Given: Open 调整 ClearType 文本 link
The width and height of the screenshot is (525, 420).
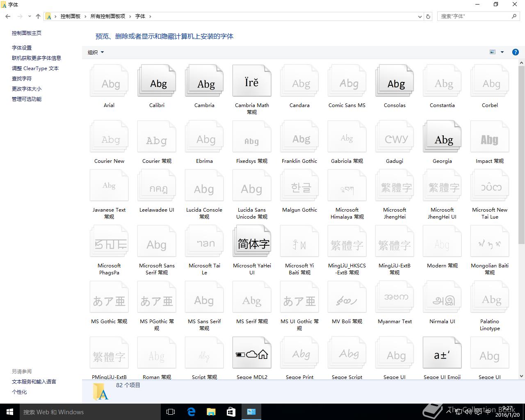Looking at the screenshot, I should click(35, 68).
